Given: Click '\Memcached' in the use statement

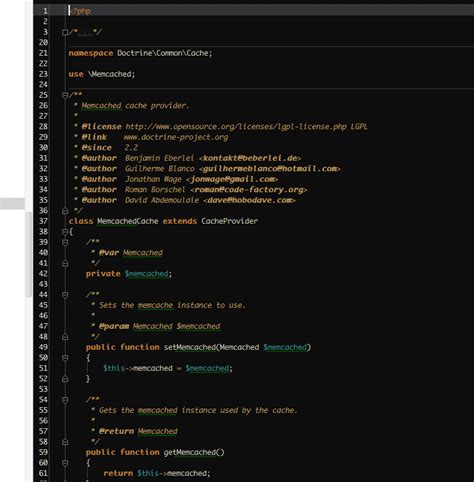Looking at the screenshot, I should click(x=110, y=74).
